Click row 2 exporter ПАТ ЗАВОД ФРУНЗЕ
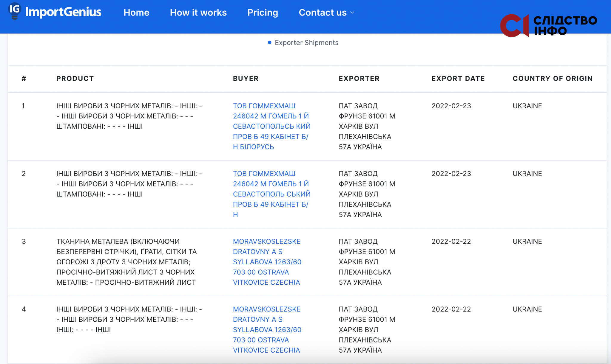The image size is (611, 364). tap(367, 194)
